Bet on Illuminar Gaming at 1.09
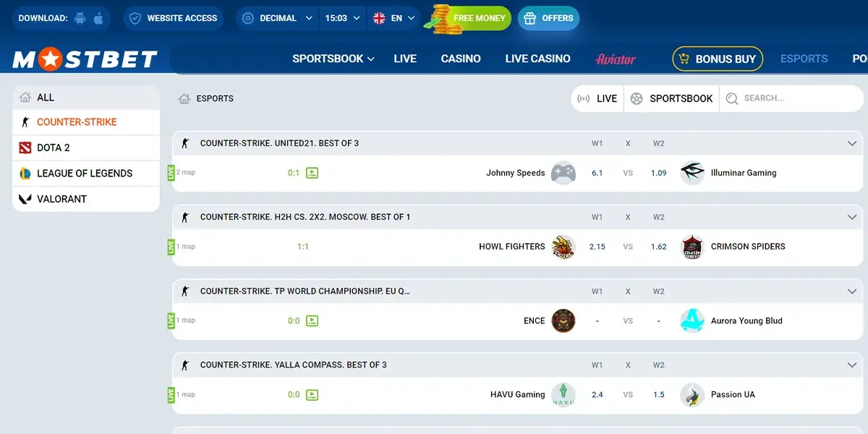The width and height of the screenshot is (868, 434). (x=658, y=173)
